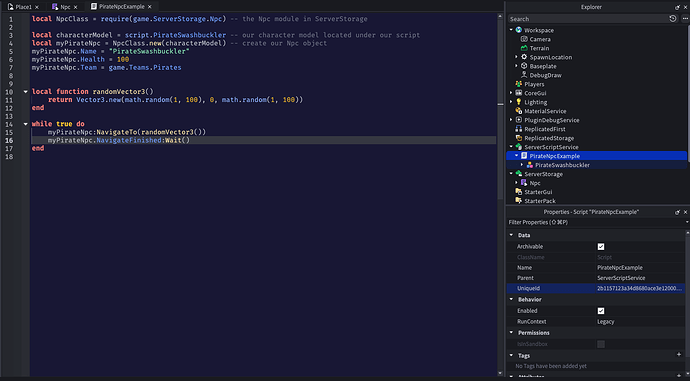Click the RunContext value Legacy

[606, 322]
